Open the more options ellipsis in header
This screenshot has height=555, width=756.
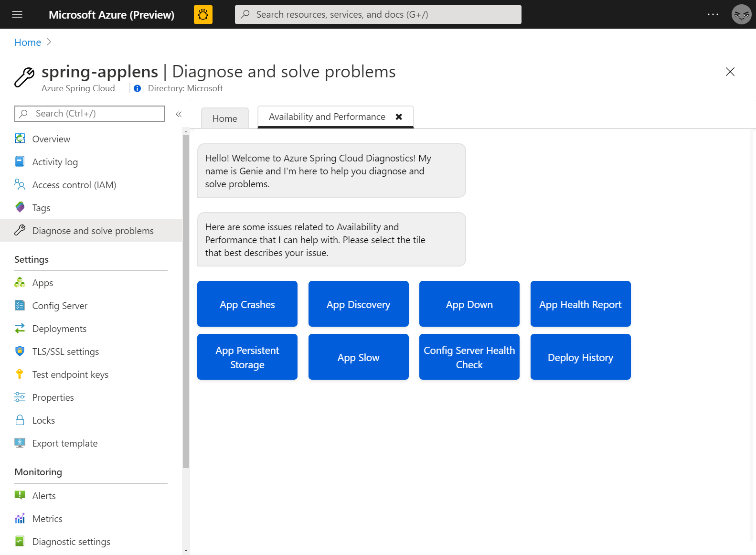pos(713,14)
